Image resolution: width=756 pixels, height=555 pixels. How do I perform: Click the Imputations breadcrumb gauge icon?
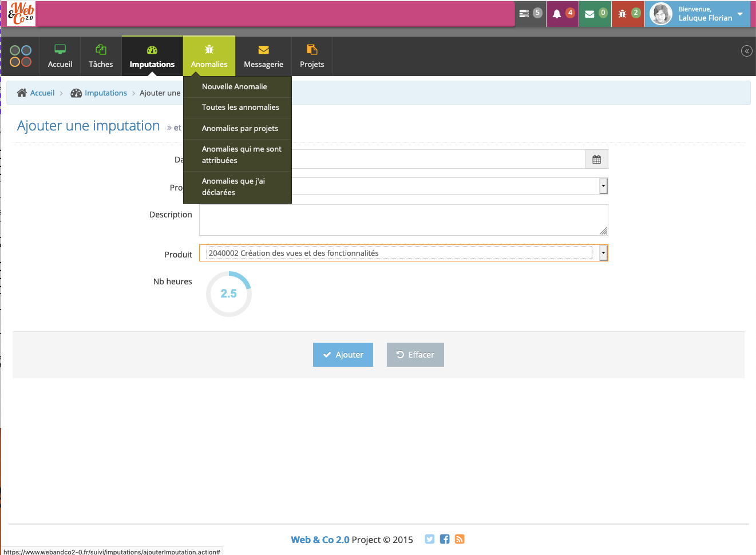(76, 93)
